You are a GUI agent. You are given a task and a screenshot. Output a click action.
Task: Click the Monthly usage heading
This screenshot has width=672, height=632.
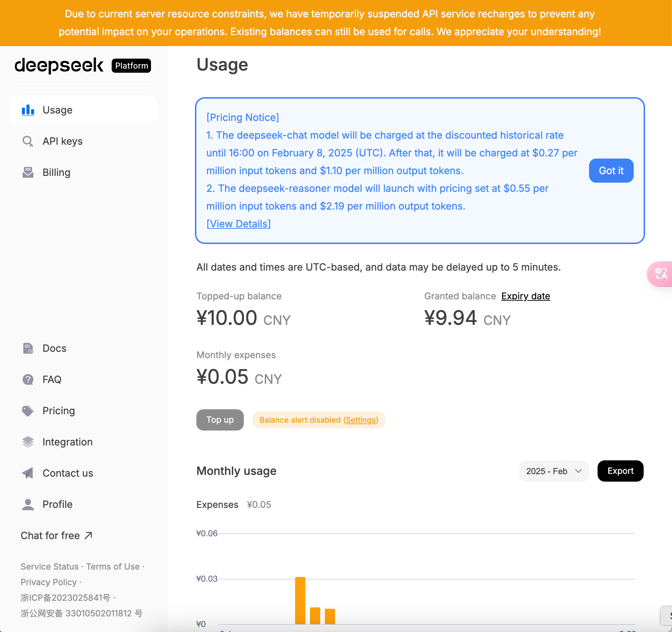(x=236, y=471)
